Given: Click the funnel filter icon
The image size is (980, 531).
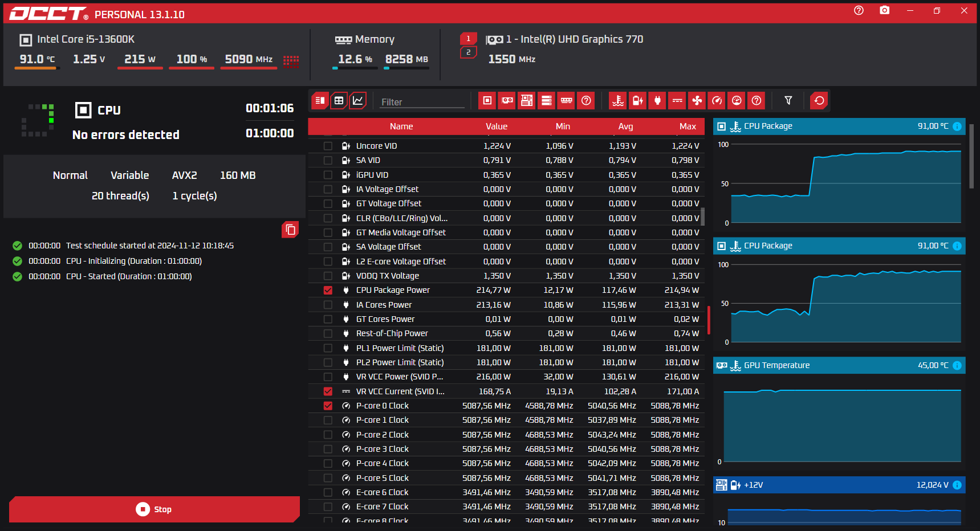Looking at the screenshot, I should [788, 101].
